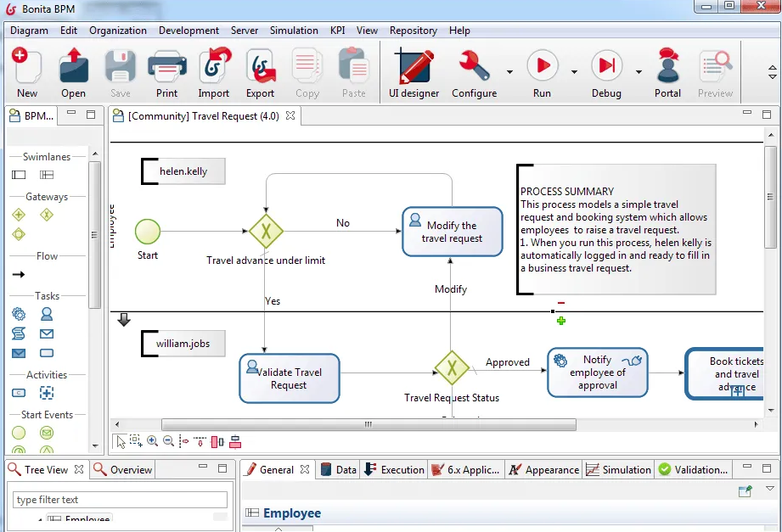Select the Notify employee of approval task
The image size is (782, 532).
coord(598,372)
